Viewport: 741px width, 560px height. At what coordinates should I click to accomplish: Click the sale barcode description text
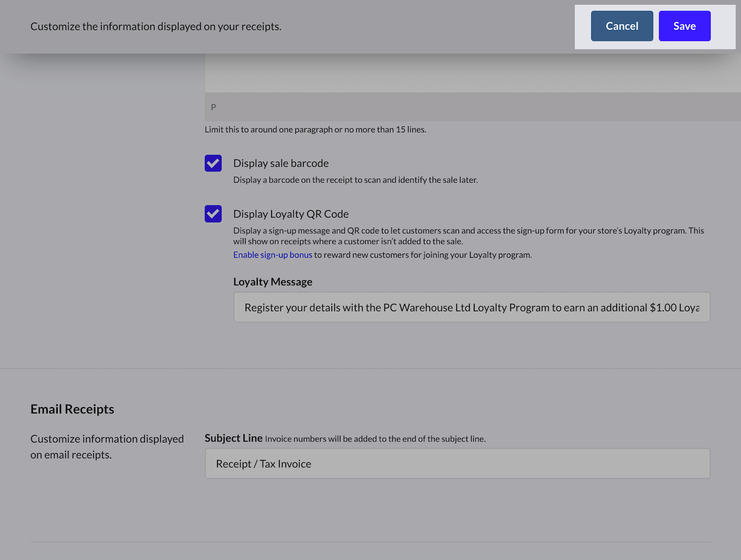click(x=355, y=180)
